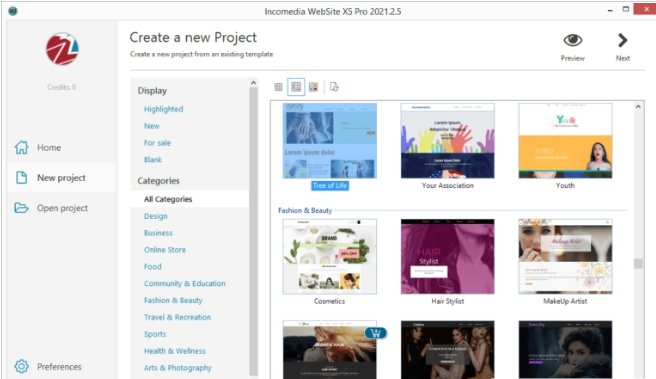
Task: Click the shopping cart badge on template
Action: [x=375, y=333]
